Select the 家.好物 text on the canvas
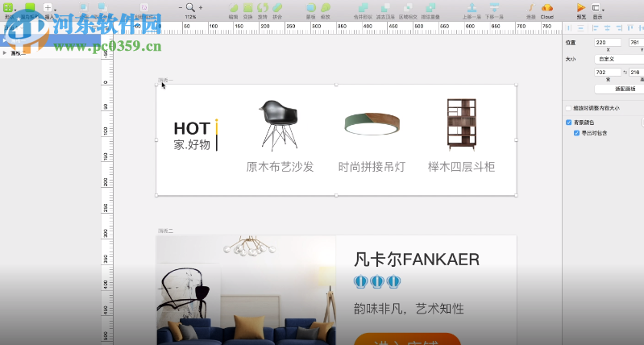644x345 pixels. pyautogui.click(x=192, y=144)
